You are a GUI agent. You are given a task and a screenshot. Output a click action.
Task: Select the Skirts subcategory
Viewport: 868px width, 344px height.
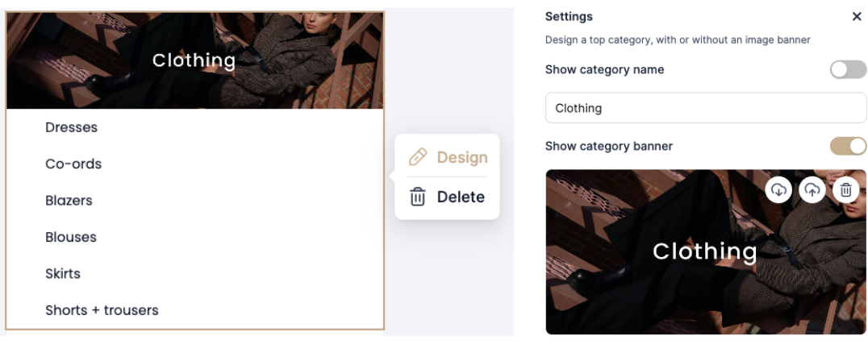pyautogui.click(x=63, y=274)
